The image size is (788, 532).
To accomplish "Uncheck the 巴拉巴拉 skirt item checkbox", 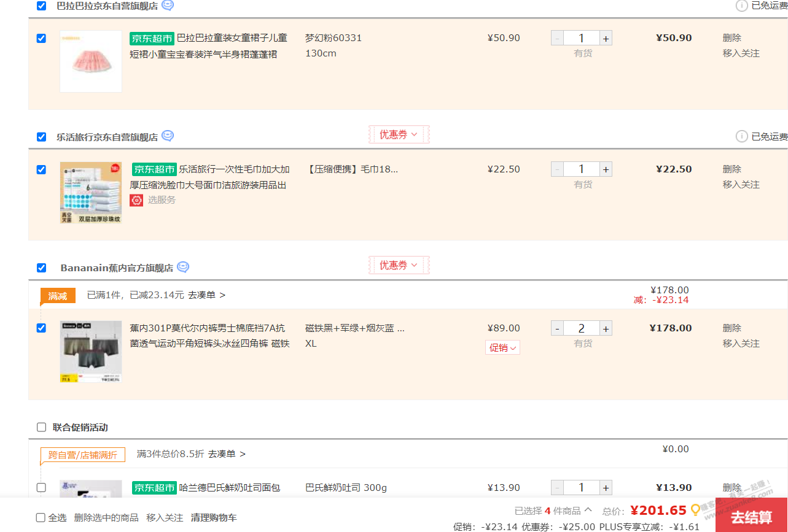I will (x=41, y=38).
